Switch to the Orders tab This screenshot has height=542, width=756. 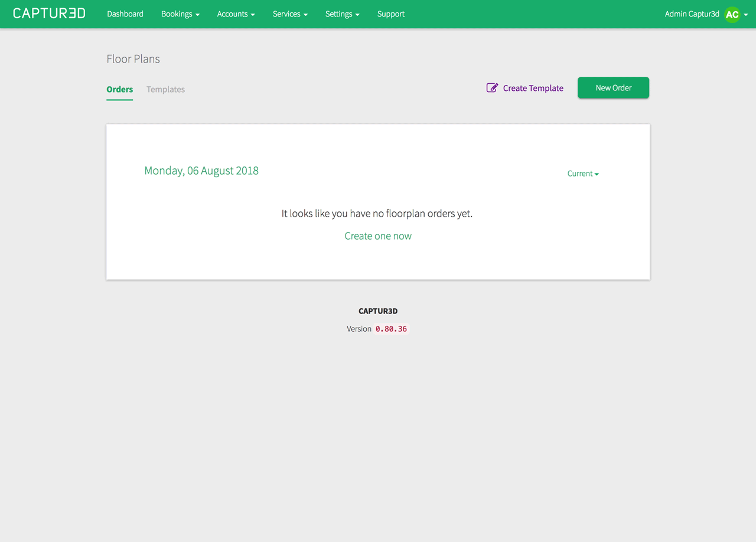pos(119,90)
